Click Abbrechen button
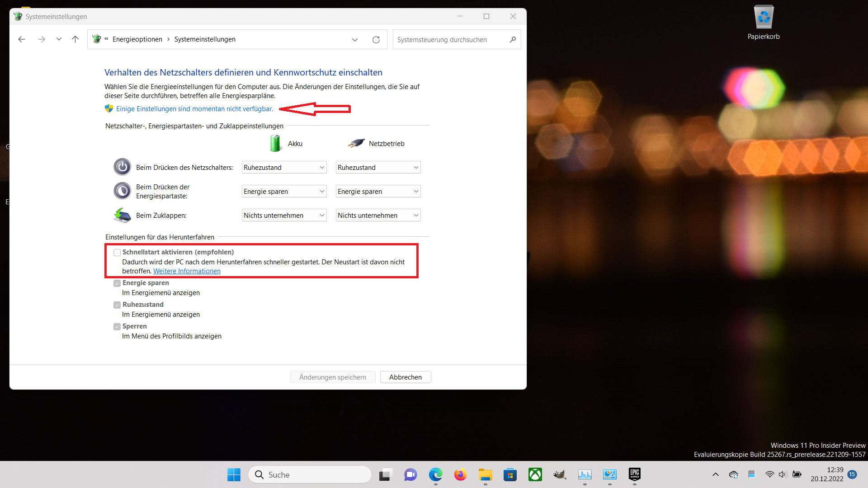The height and width of the screenshot is (488, 868). 405,377
